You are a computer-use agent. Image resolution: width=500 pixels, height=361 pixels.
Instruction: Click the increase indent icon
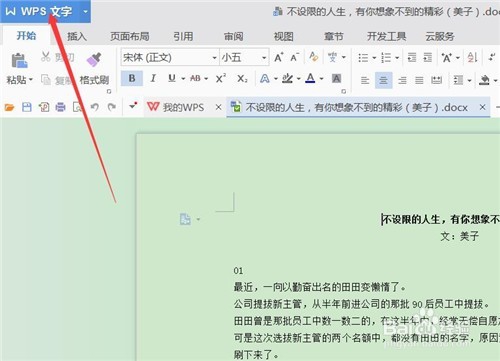pos(428,58)
